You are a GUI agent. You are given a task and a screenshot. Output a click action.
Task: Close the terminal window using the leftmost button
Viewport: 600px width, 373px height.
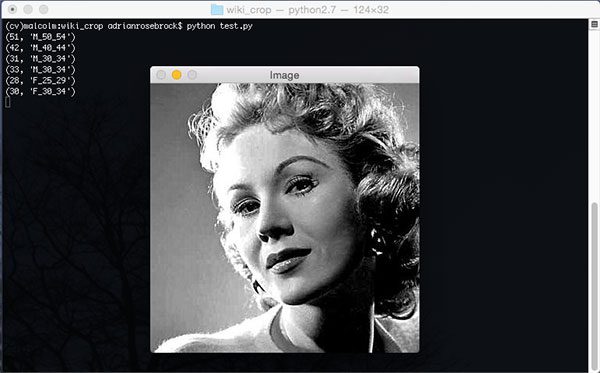pyautogui.click(x=12, y=9)
